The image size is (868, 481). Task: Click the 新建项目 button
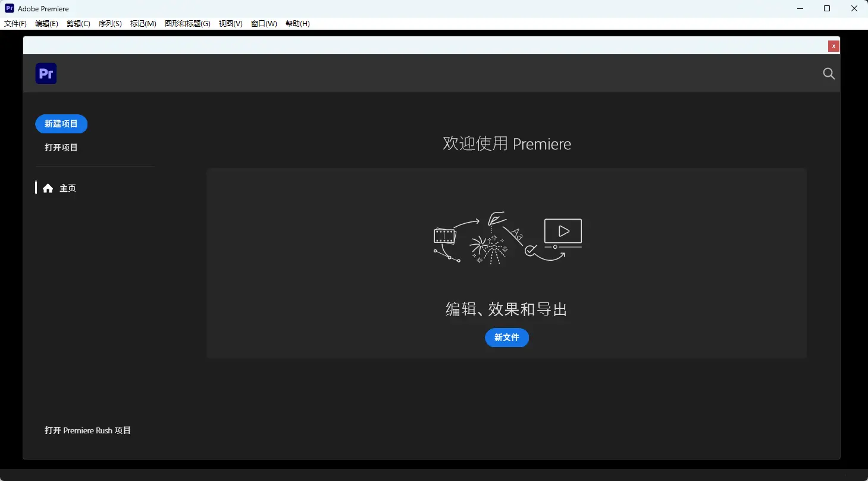(x=61, y=124)
